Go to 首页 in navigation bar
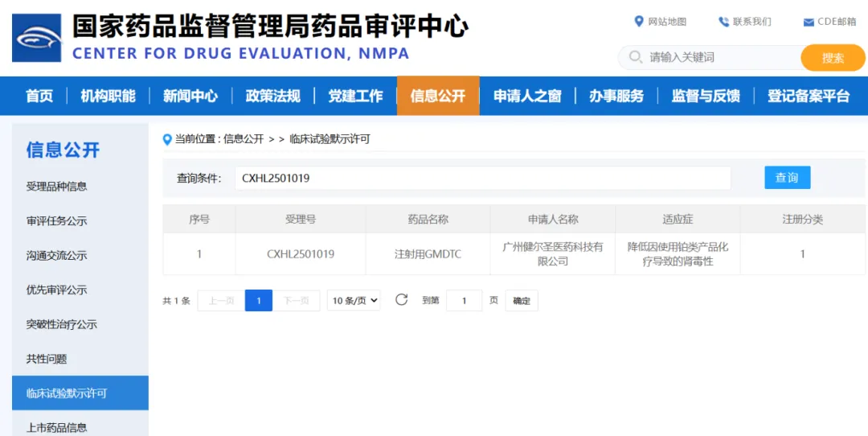 [x=39, y=96]
